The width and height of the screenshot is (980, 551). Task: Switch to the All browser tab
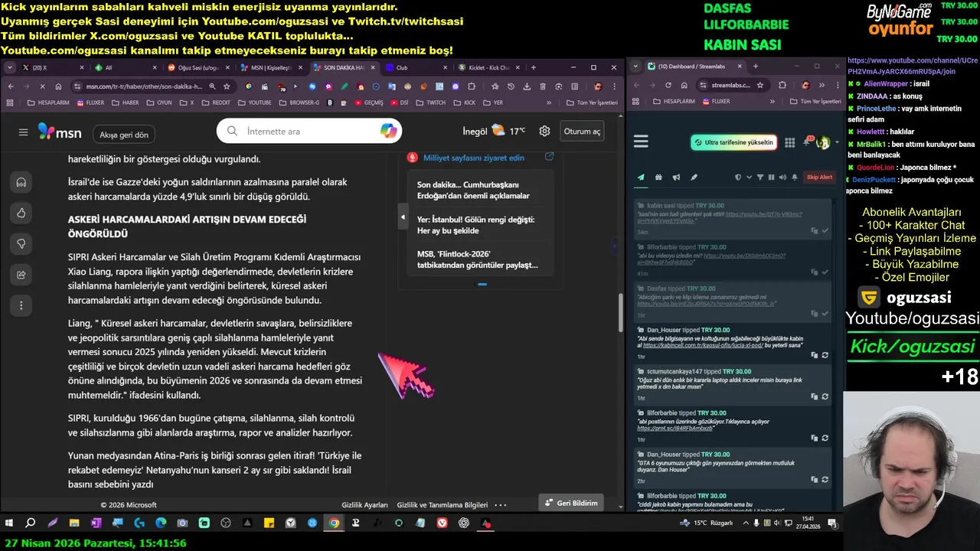point(125,67)
